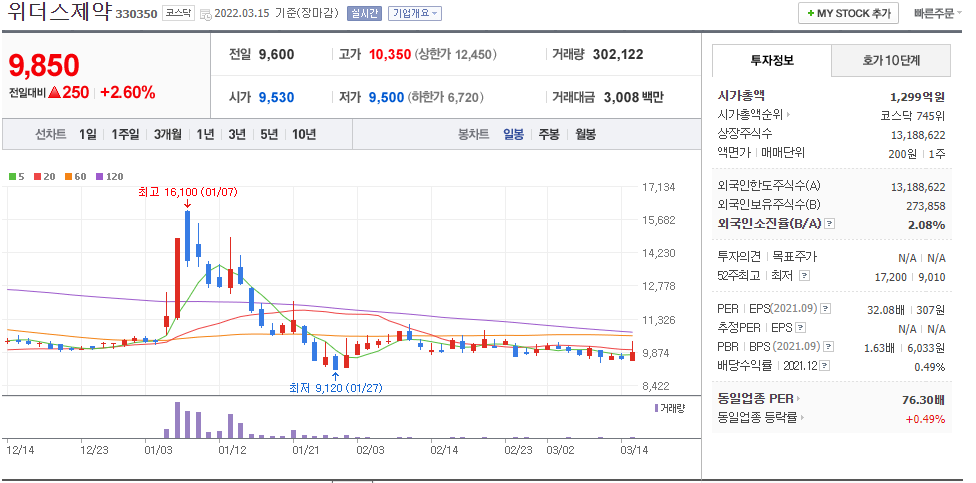The width and height of the screenshot is (976, 483).
Task: Switch to the 호가10단계 tab
Action: coord(891,60)
